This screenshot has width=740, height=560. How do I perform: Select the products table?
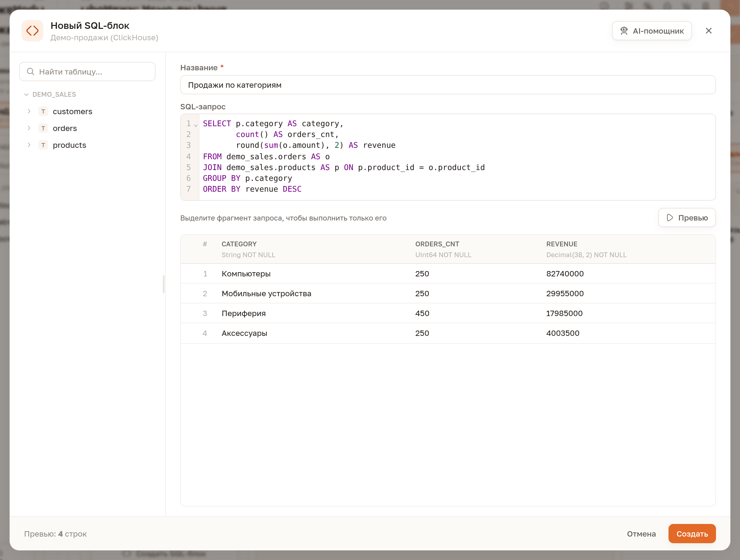(70, 145)
